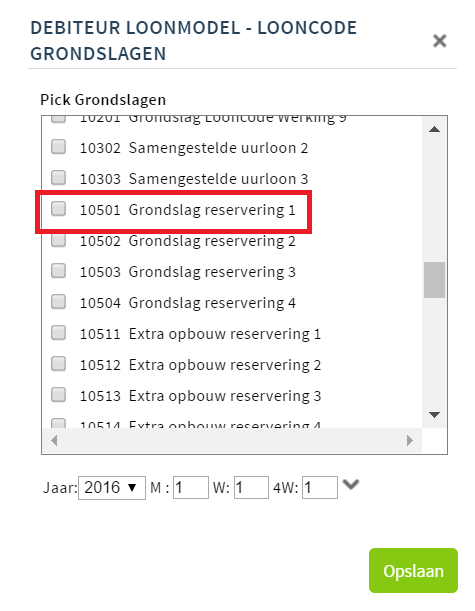Click the W week input field

[251, 487]
